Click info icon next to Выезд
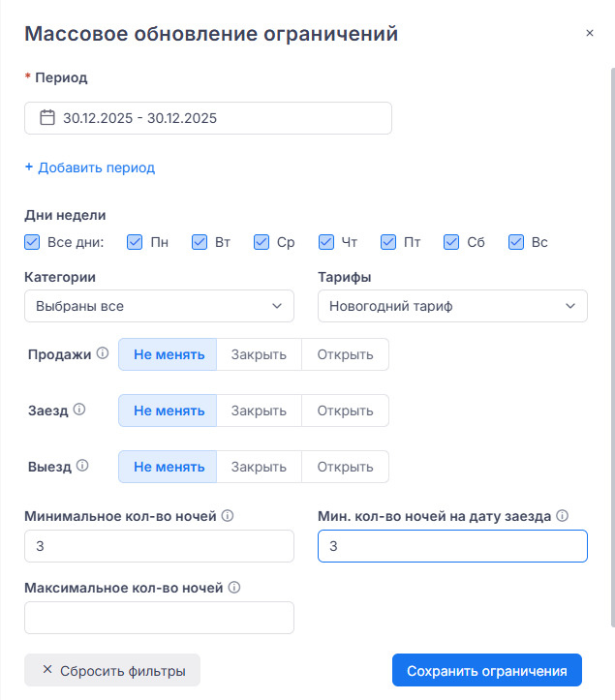 [82, 466]
